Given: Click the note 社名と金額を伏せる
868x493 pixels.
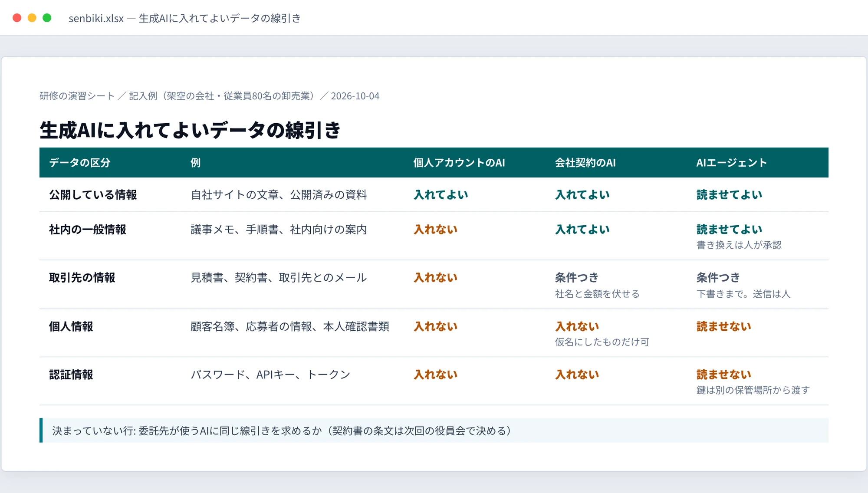Looking at the screenshot, I should click(597, 294).
